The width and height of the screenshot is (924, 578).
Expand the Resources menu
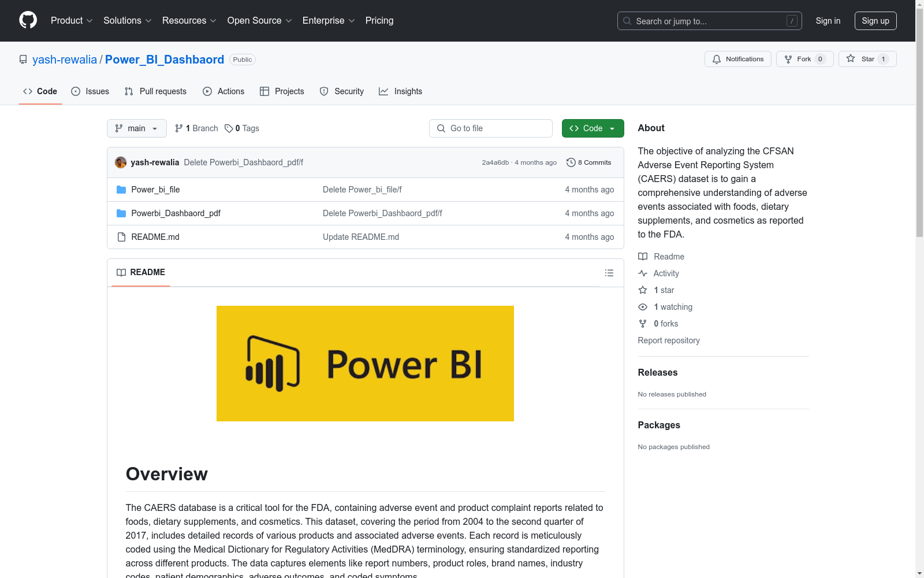click(x=189, y=21)
